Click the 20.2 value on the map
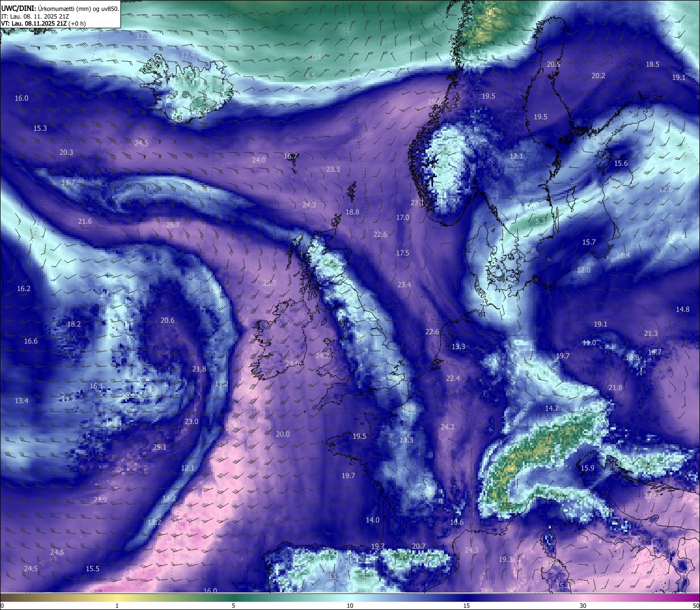The height and width of the screenshot is (610, 700). pyautogui.click(x=598, y=76)
